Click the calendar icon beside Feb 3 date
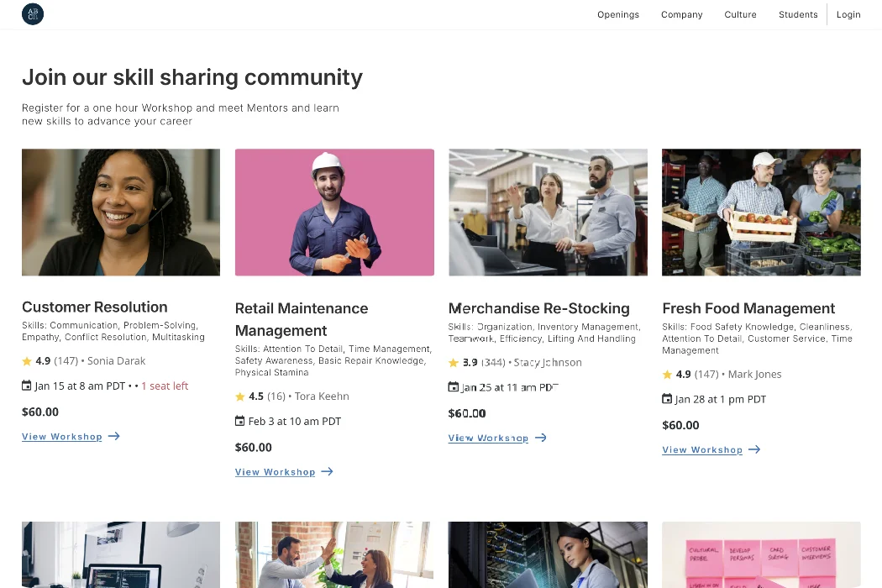Image resolution: width=882 pixels, height=588 pixels. coord(240,421)
